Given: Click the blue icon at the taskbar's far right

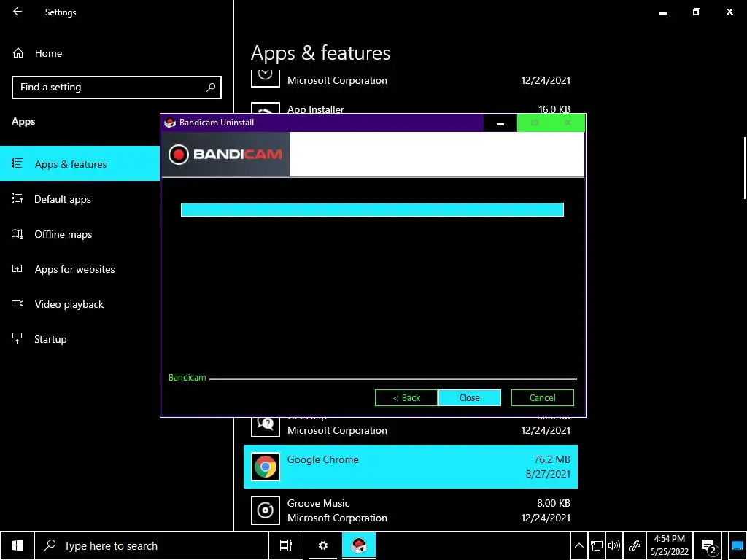Looking at the screenshot, I should [737, 545].
